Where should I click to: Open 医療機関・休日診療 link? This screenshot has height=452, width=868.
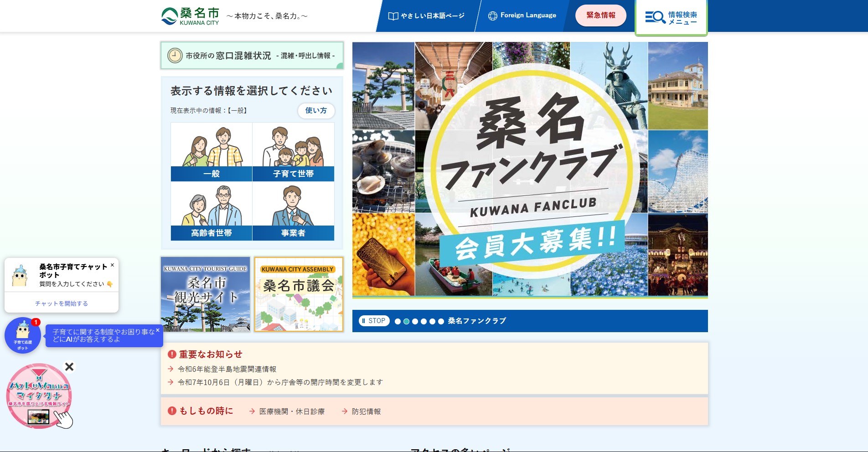(292, 411)
